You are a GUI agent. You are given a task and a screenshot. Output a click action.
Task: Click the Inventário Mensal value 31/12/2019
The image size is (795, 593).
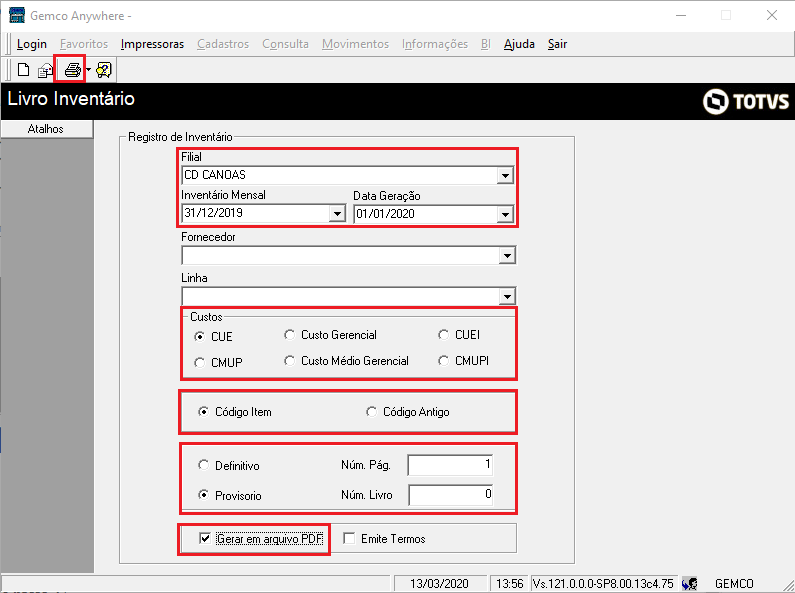point(213,213)
